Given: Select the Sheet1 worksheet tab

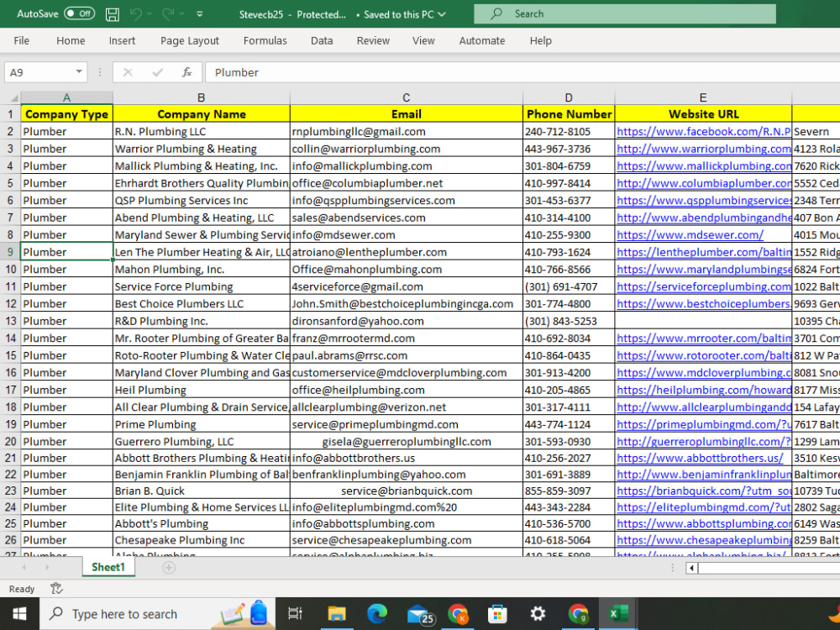Looking at the screenshot, I should coord(108,567).
